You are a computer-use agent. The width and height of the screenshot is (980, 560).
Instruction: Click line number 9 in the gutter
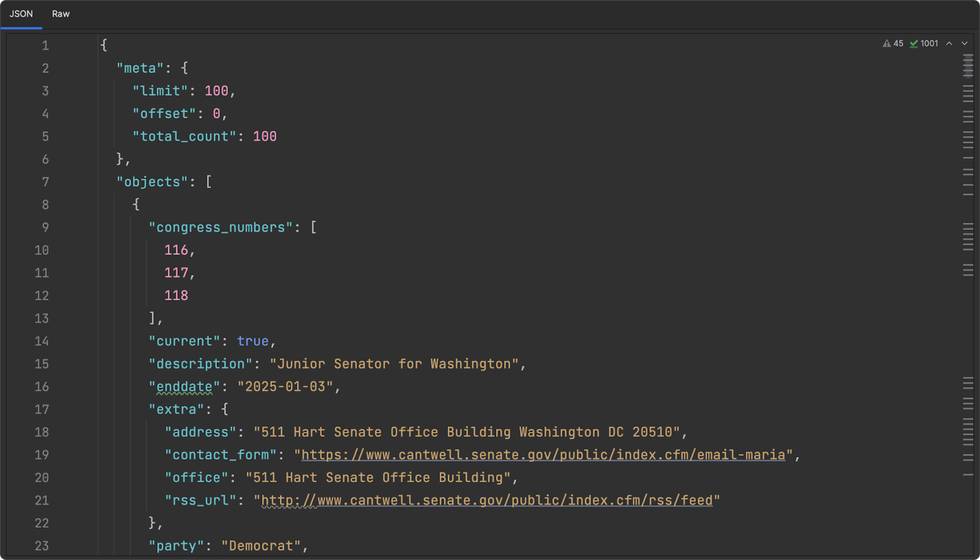[x=45, y=227]
